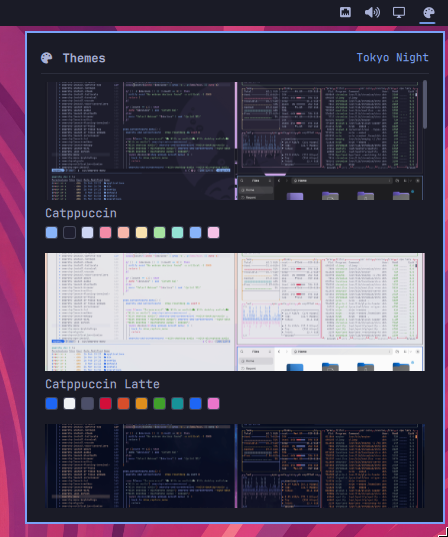Pick the pink Catppuccin Latte swatch
This screenshot has width=448, height=537.
213,403
